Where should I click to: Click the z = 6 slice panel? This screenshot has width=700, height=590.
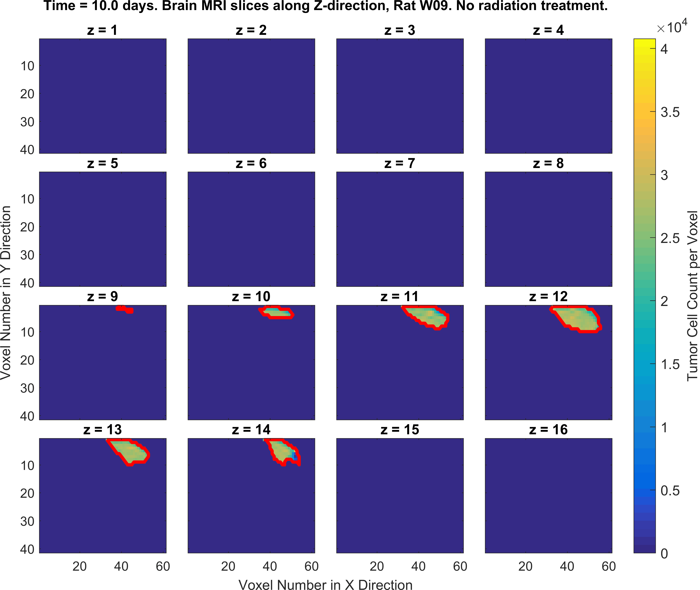tap(251, 229)
